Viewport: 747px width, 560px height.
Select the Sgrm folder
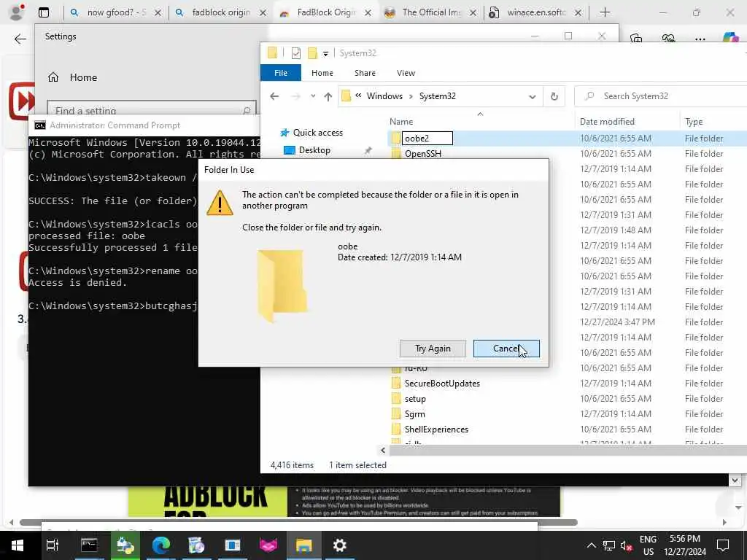(414, 414)
